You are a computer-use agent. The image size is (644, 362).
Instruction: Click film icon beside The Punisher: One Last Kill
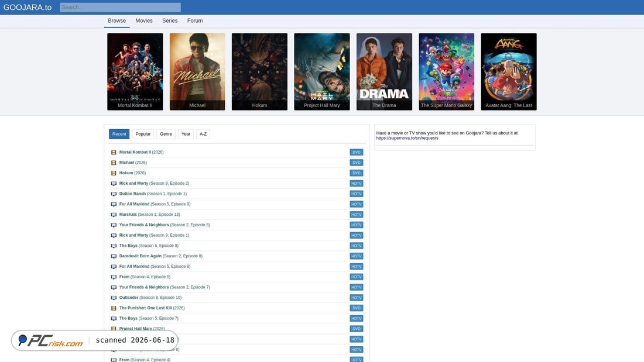[114, 308]
